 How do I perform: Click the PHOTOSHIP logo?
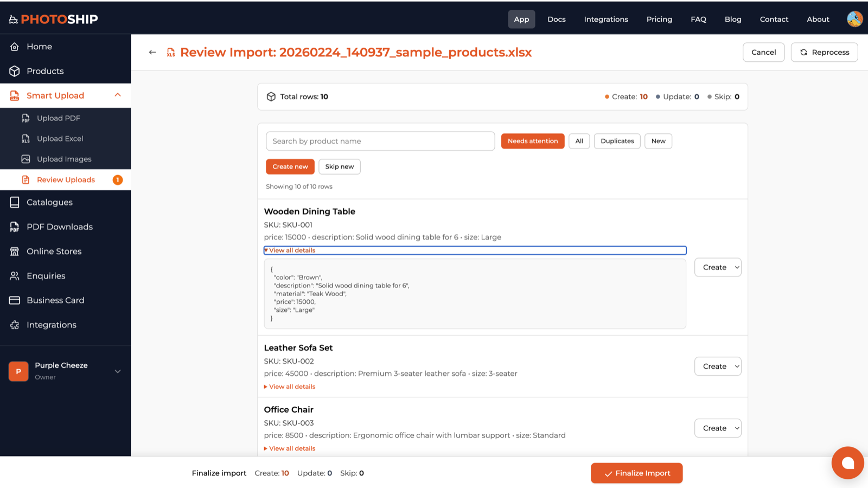[54, 20]
